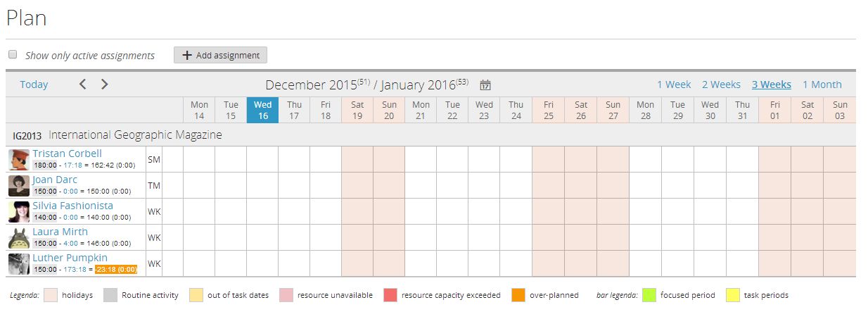Switch to 1 Month view

(822, 85)
